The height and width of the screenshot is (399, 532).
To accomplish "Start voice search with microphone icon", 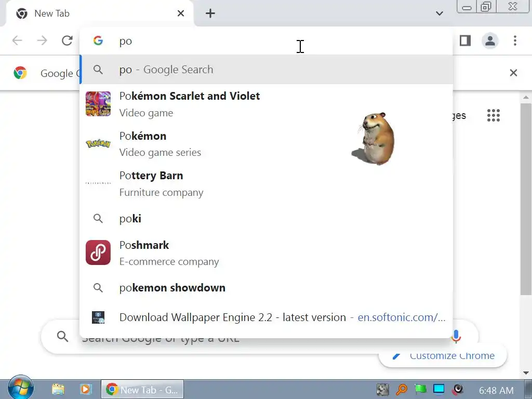I will pyautogui.click(x=456, y=336).
